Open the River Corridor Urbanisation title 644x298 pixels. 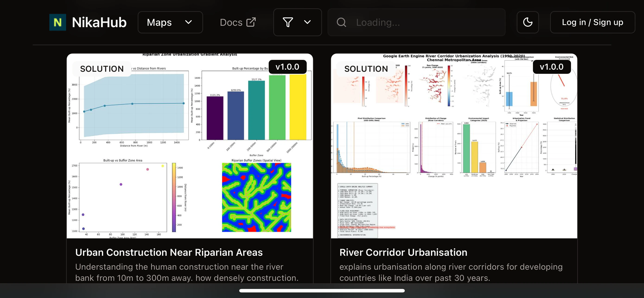pyautogui.click(x=403, y=252)
